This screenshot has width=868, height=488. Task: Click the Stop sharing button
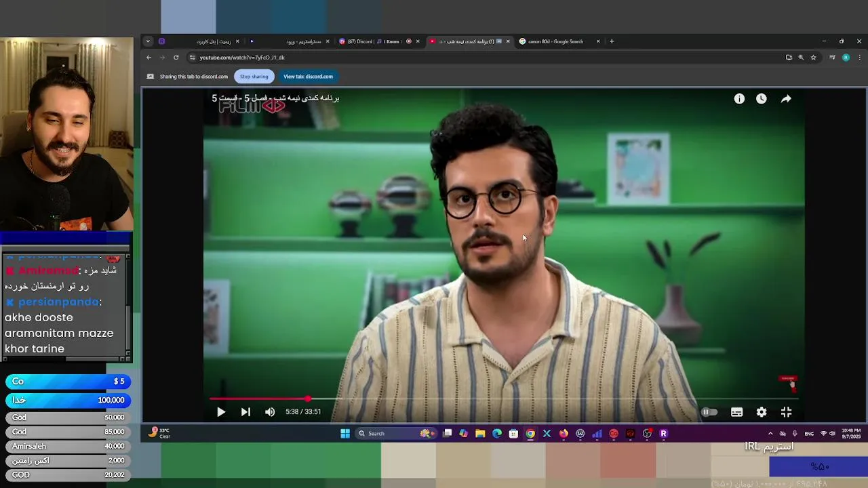click(254, 77)
